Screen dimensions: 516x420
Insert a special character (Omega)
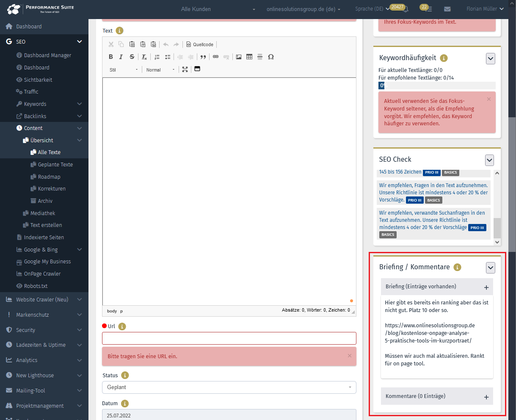click(x=271, y=57)
